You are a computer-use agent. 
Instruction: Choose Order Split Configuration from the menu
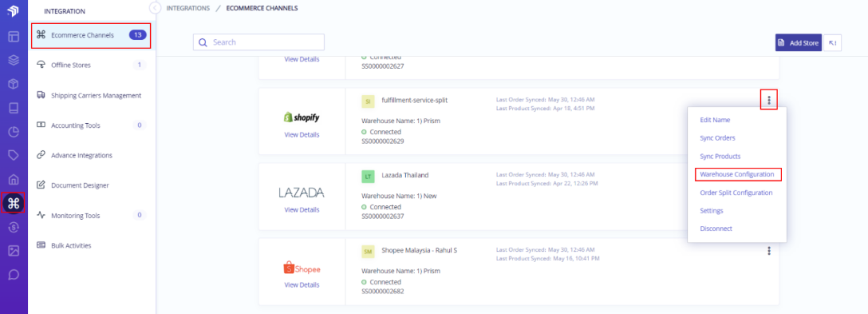click(x=736, y=193)
